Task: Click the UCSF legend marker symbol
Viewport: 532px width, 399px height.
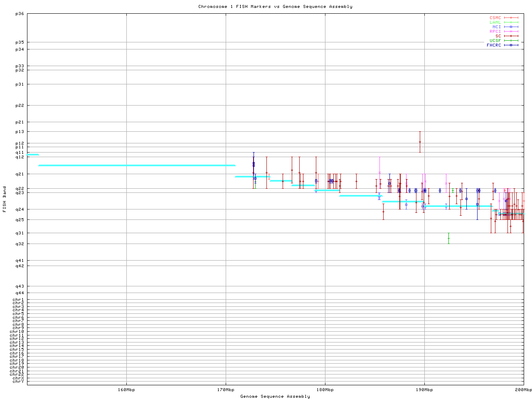Action: (511, 41)
